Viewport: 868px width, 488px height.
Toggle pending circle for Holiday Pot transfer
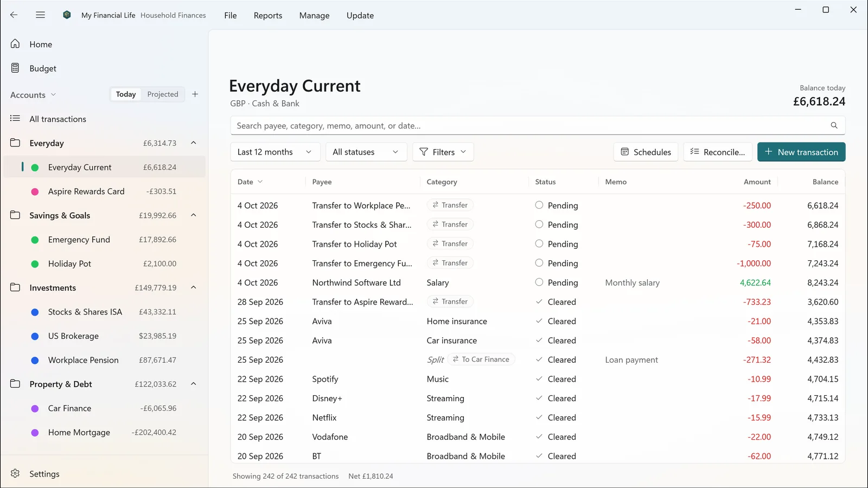[539, 244]
